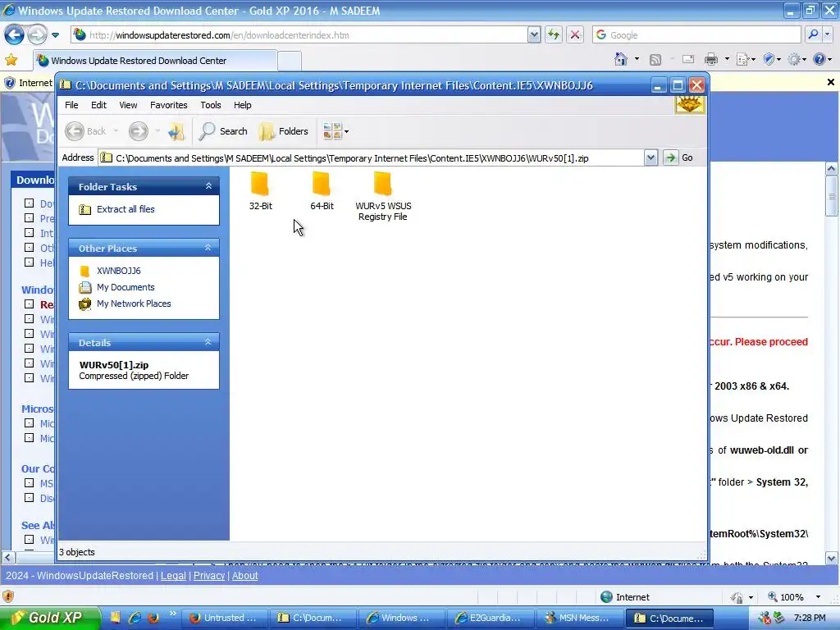The image size is (840, 630).
Task: Click the Explorer Forward arrow button
Action: point(138,131)
